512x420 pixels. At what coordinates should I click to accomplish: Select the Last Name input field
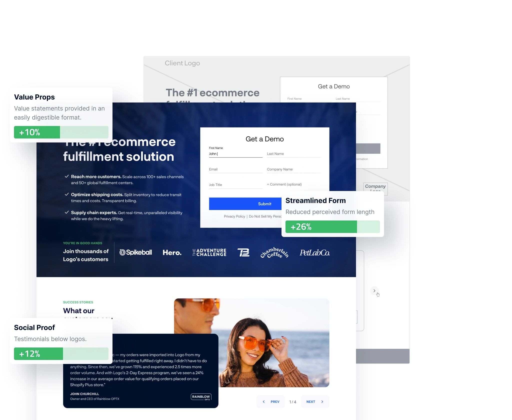coord(294,153)
